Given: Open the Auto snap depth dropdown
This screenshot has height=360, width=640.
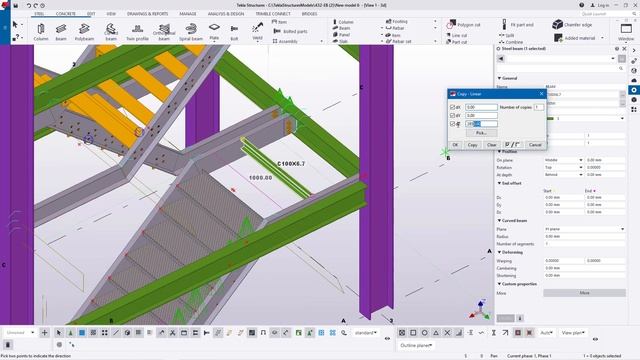Looking at the screenshot, I should tap(546, 333).
